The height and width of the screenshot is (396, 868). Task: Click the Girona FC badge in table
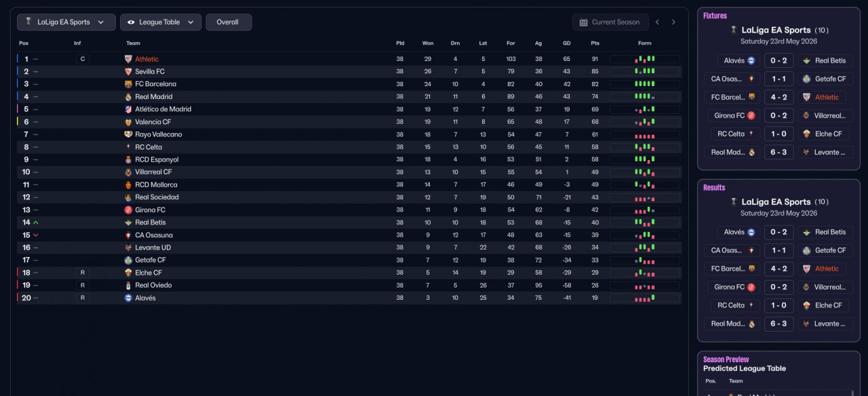click(128, 210)
